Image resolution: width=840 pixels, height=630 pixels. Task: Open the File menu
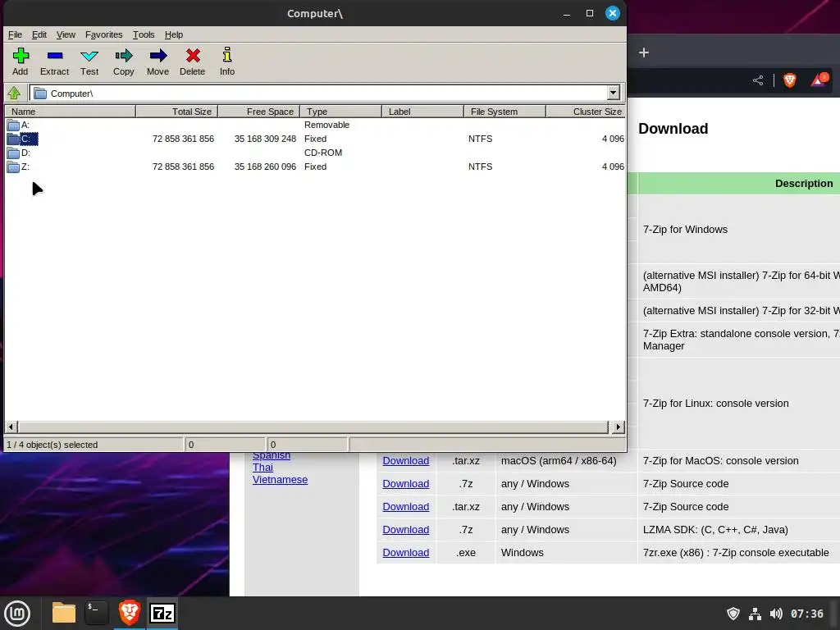click(15, 34)
